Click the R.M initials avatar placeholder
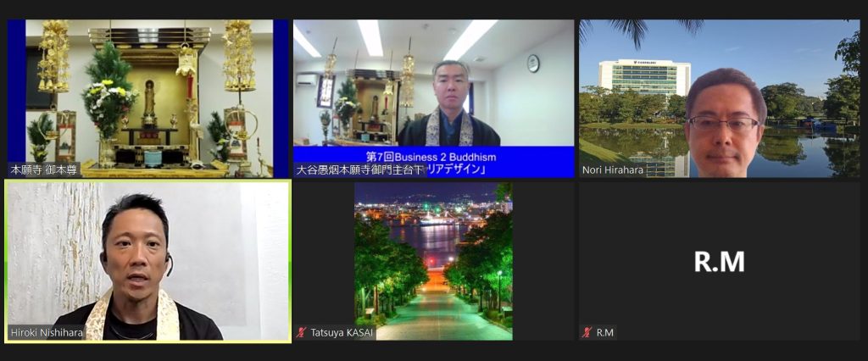 pos(719,262)
